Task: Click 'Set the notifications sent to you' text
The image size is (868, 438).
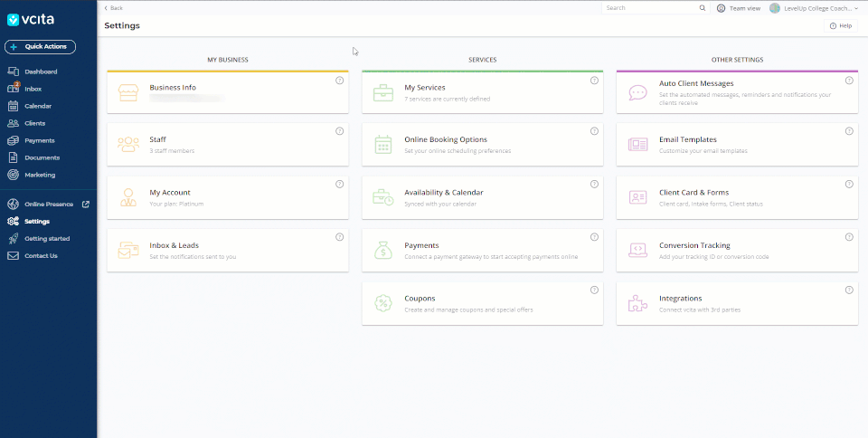Action: tap(193, 256)
